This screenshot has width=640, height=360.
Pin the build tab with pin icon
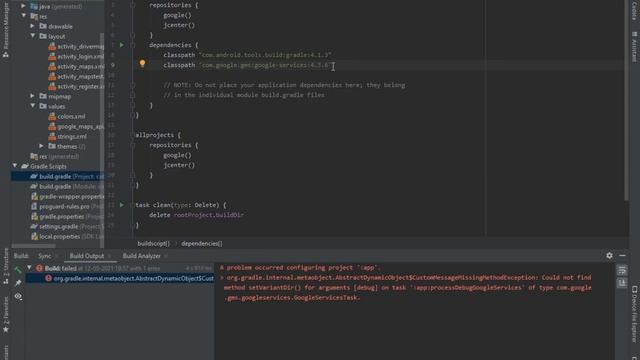(18, 283)
